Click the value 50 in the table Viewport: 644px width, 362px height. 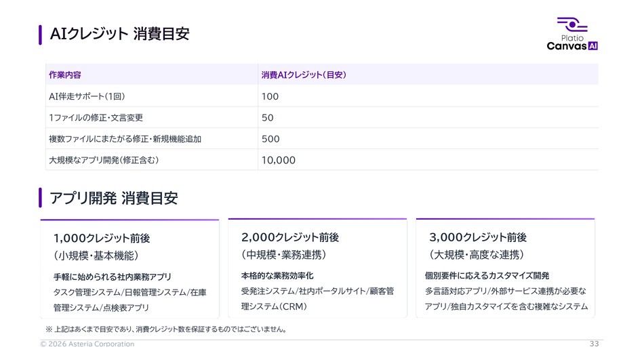267,118
